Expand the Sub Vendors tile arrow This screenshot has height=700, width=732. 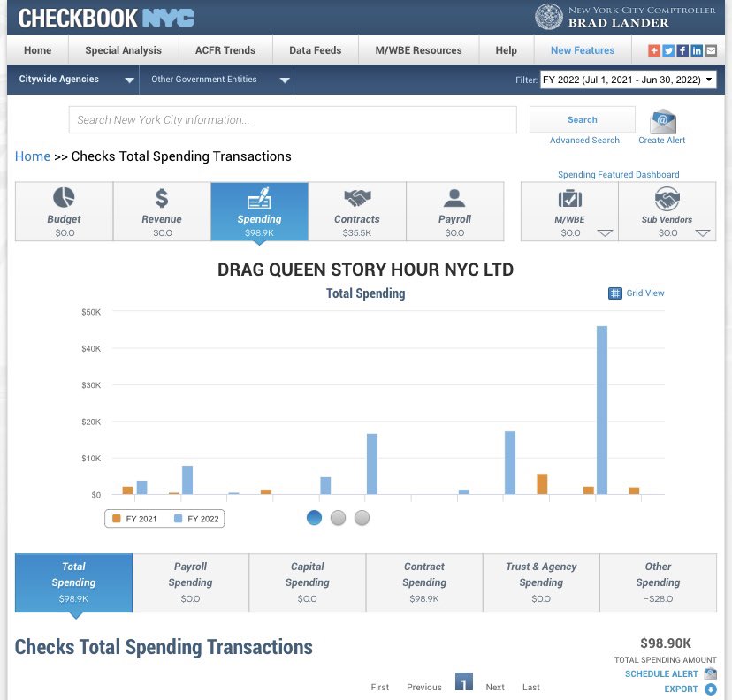703,232
